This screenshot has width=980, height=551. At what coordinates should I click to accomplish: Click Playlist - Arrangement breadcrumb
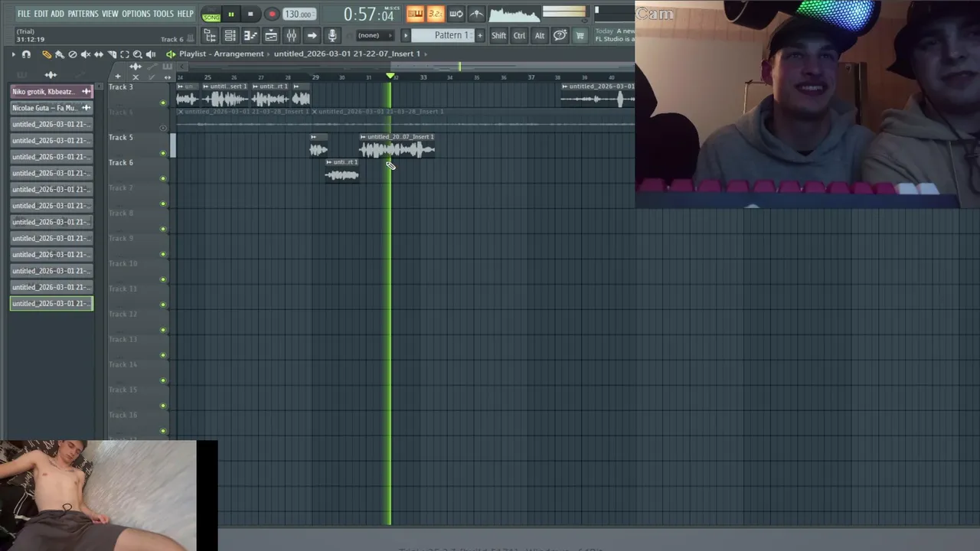pos(221,54)
